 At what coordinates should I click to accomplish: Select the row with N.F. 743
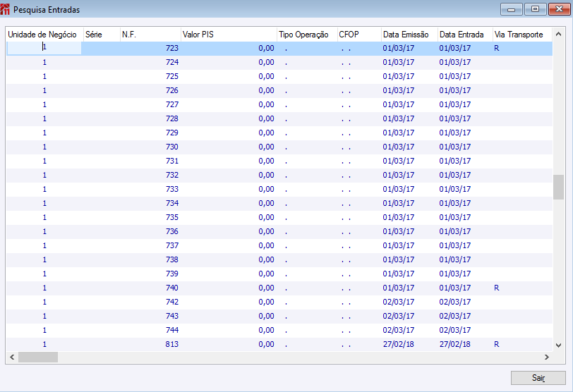pos(279,317)
